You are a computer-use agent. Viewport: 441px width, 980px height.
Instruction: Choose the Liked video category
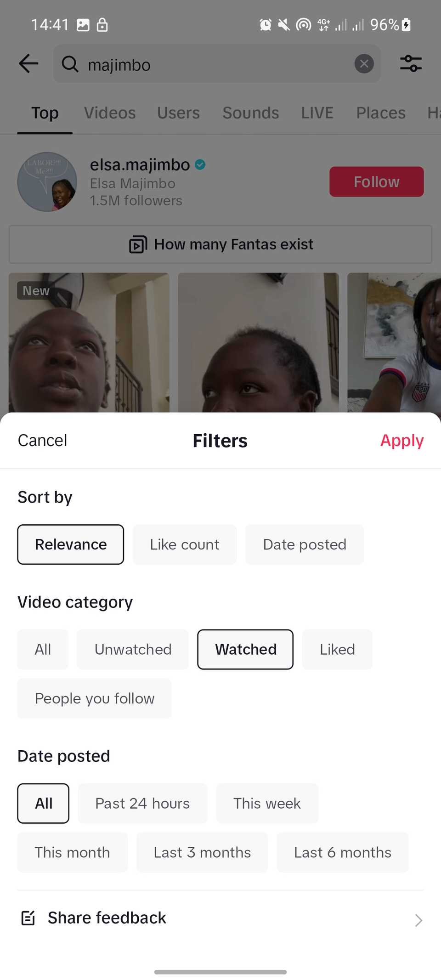[x=337, y=649]
